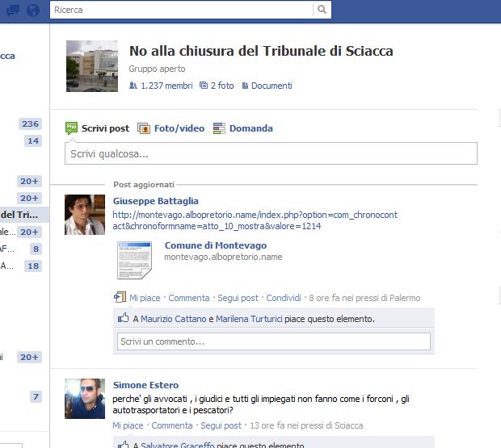Click the 18 counter in sidebar
Image resolution: width=501 pixels, height=448 pixels.
[x=33, y=266]
